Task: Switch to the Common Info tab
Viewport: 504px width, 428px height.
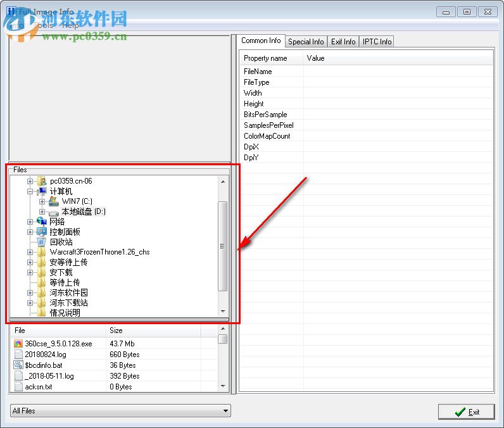Action: pos(261,41)
